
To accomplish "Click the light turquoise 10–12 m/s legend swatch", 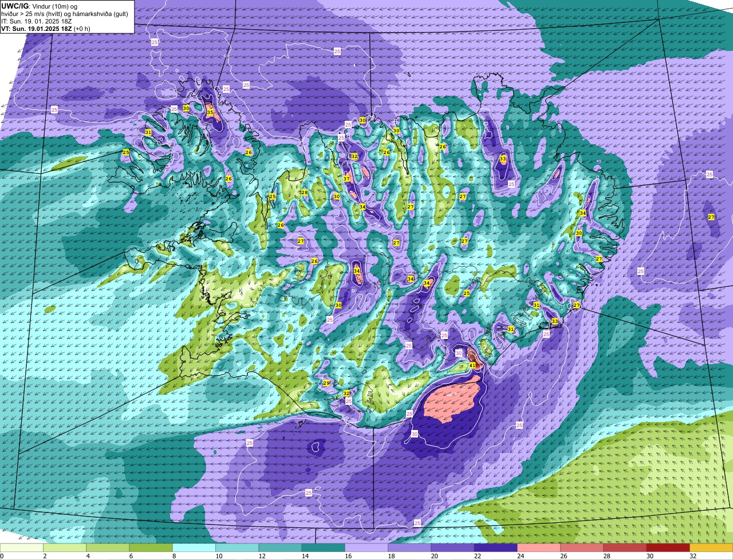I will (x=237, y=547).
